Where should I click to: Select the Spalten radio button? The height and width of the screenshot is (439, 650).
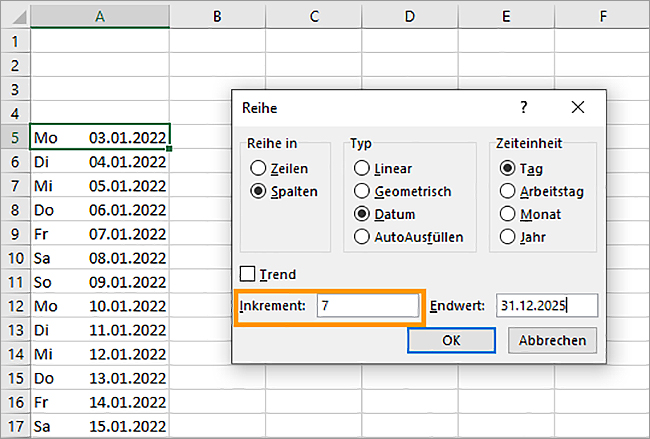point(258,191)
